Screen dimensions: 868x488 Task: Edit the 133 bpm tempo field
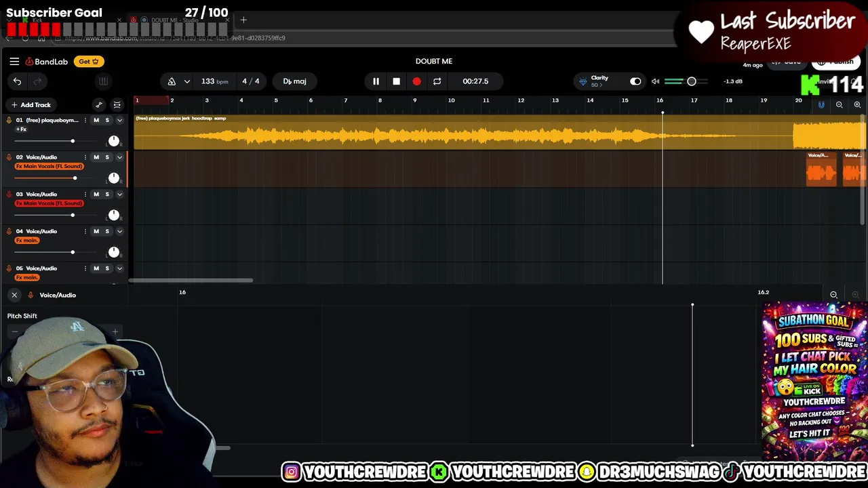(214, 81)
